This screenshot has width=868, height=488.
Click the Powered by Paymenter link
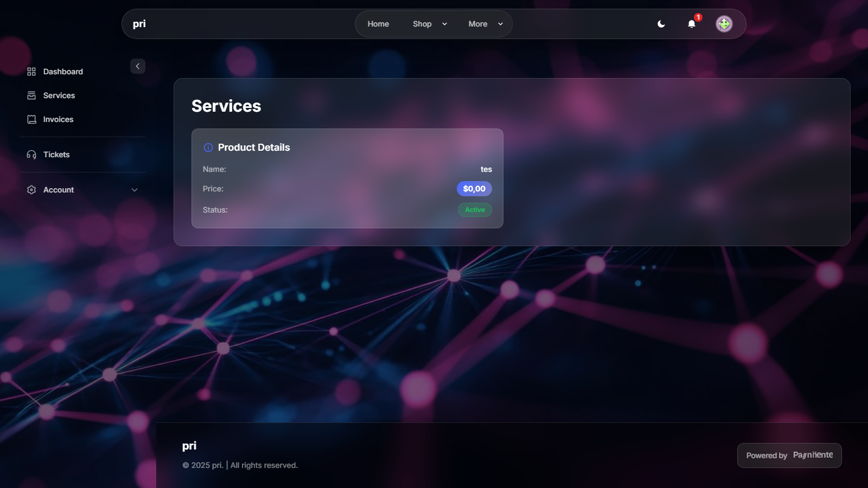pos(789,455)
